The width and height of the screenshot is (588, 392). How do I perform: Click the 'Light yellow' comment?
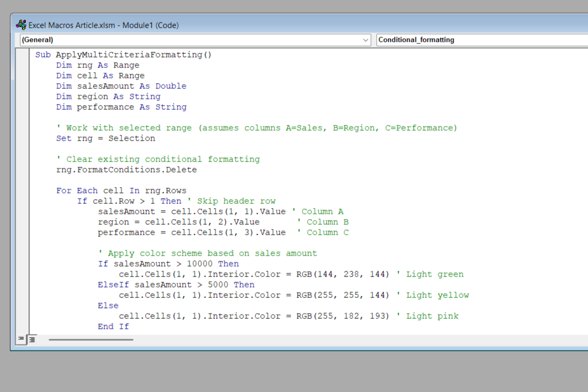(x=432, y=296)
